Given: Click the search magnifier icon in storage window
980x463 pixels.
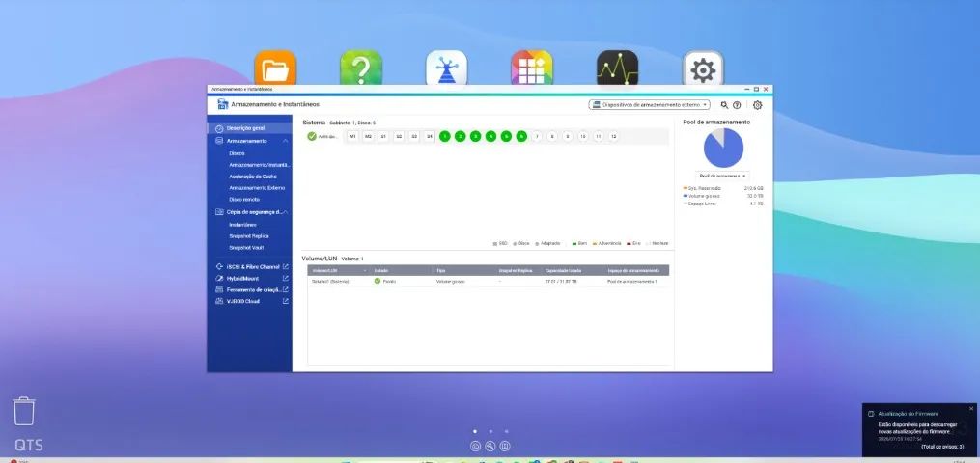Looking at the screenshot, I should [x=724, y=105].
